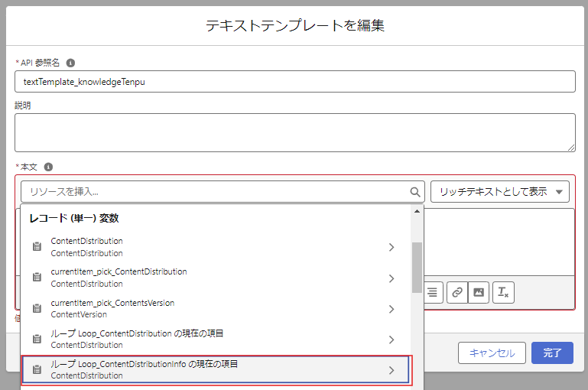Select currentItem_pick_ContentsVersion option

(216, 309)
